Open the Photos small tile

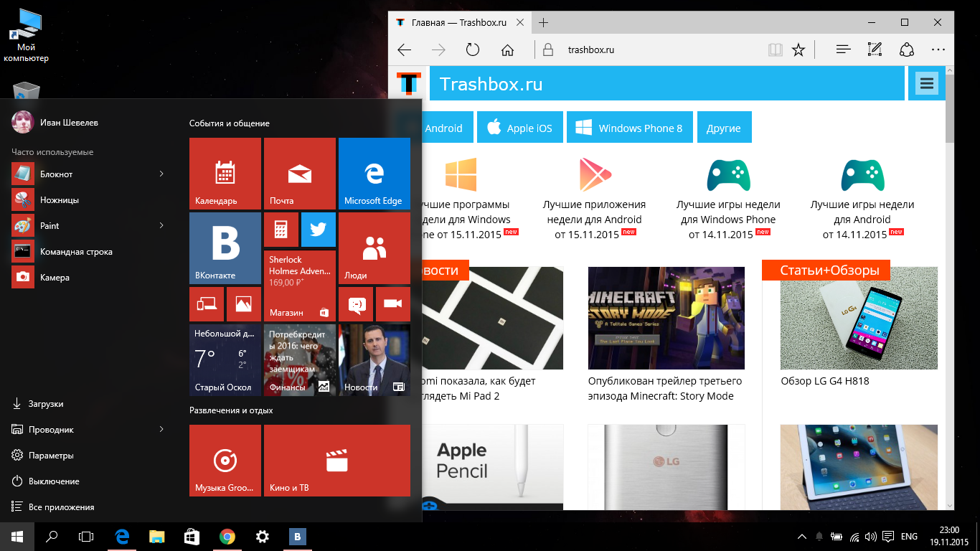tap(243, 304)
